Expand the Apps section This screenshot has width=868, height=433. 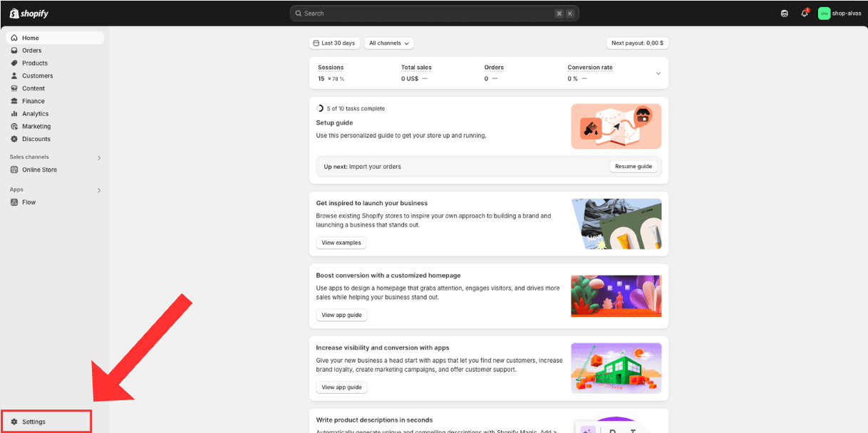pyautogui.click(x=99, y=190)
